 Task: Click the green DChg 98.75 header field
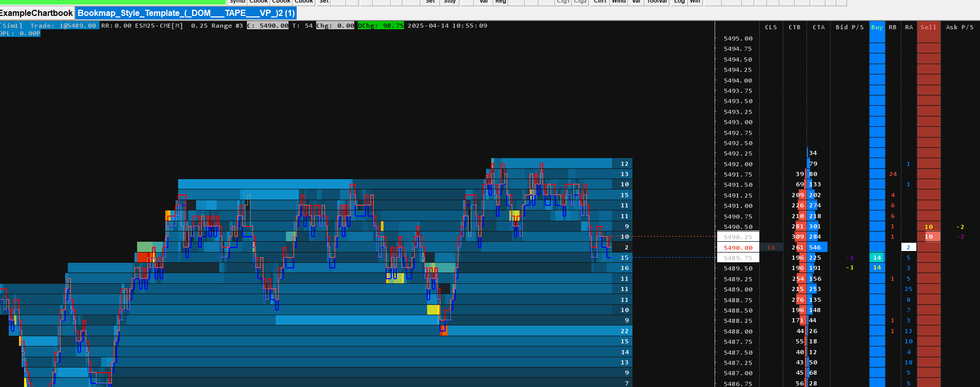[381, 26]
